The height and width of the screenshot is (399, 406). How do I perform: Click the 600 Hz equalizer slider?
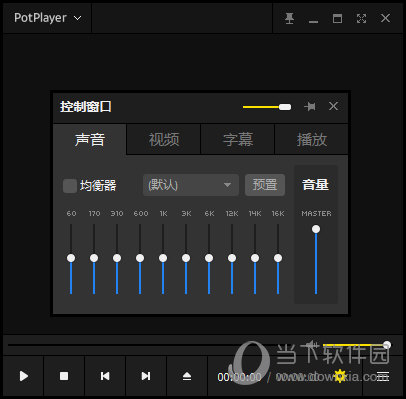(140, 259)
